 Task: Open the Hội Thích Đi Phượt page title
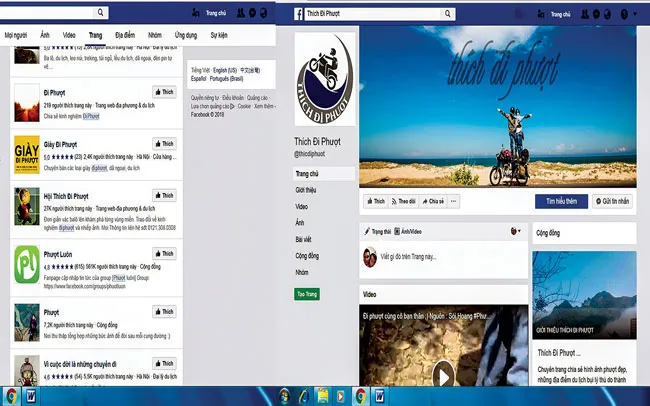66,196
